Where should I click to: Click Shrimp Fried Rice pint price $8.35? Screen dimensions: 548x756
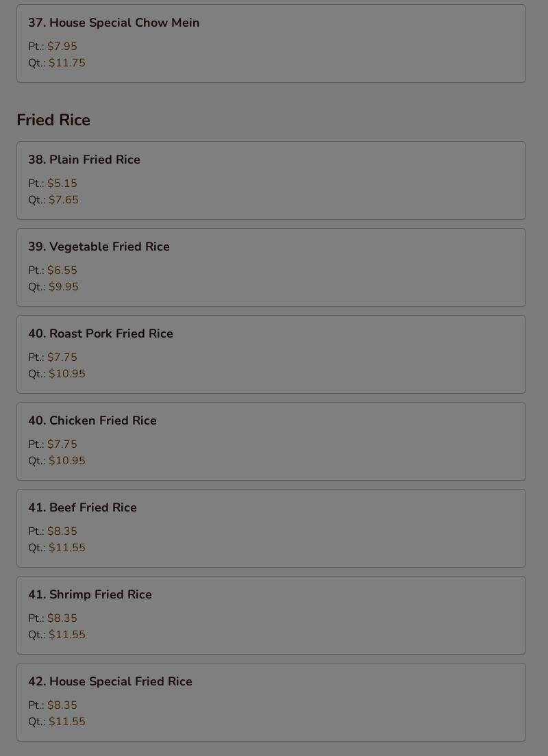click(x=62, y=618)
